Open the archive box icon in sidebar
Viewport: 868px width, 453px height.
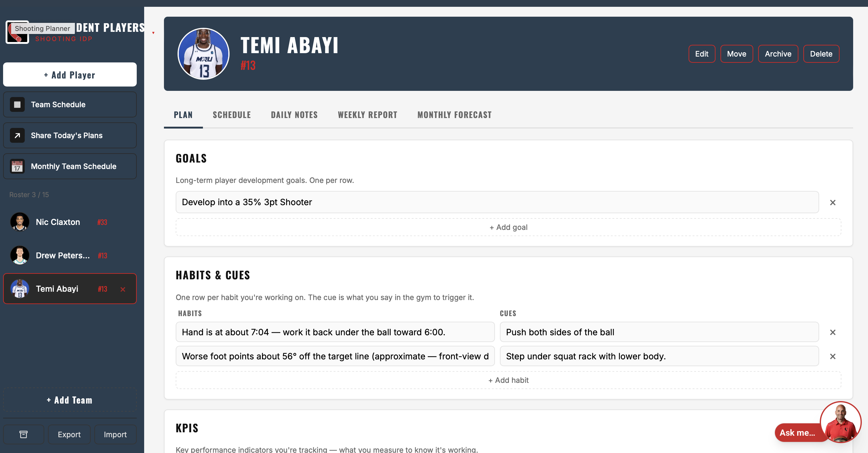[x=24, y=434]
